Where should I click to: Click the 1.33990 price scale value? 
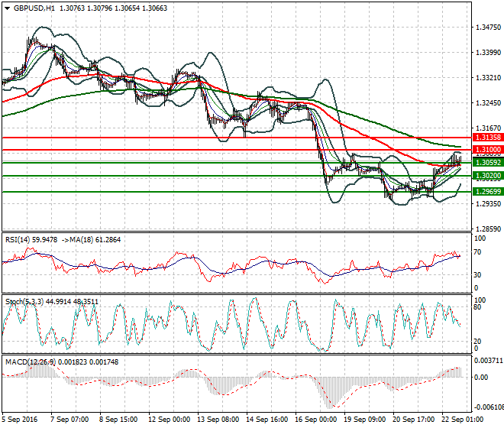(488, 53)
